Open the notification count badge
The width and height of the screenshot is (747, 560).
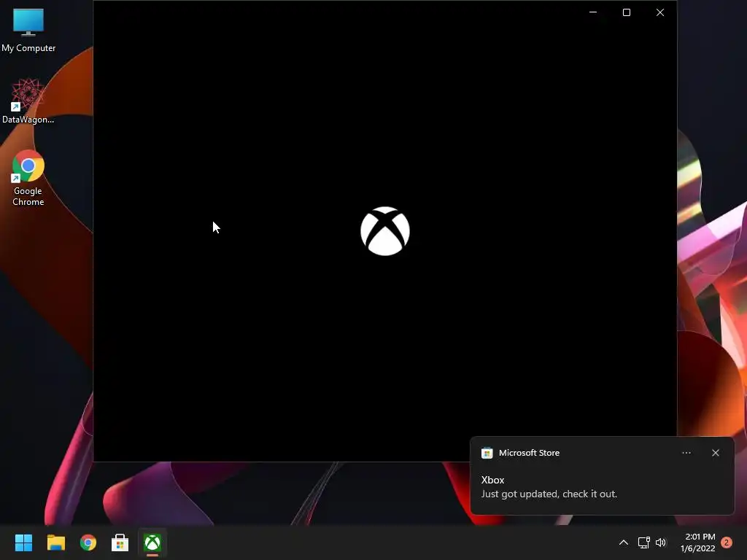(727, 542)
